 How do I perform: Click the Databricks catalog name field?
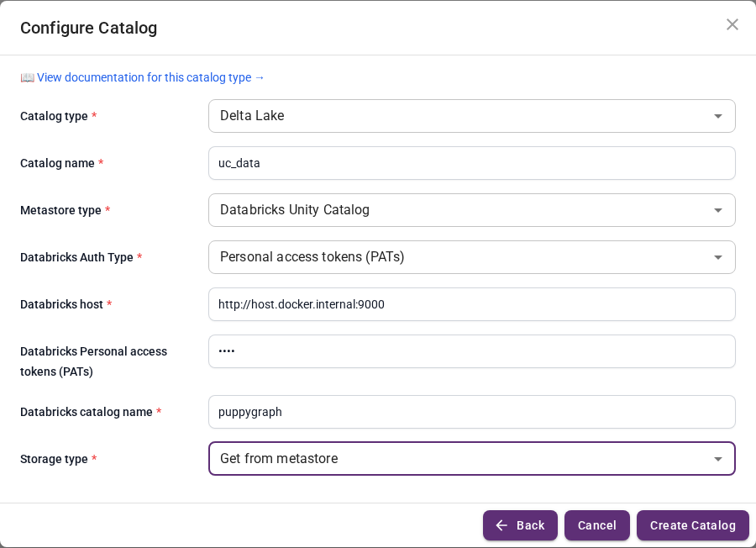(471, 412)
